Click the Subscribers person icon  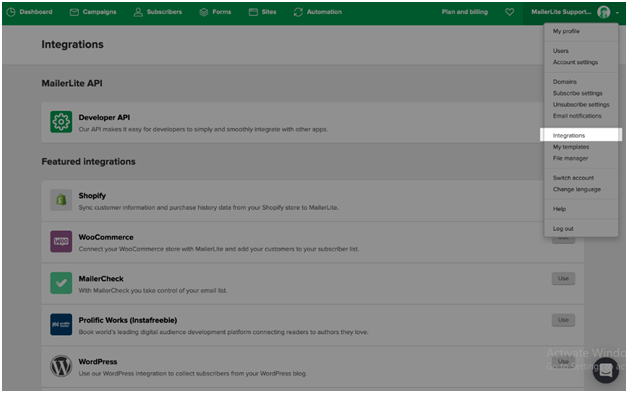(138, 12)
